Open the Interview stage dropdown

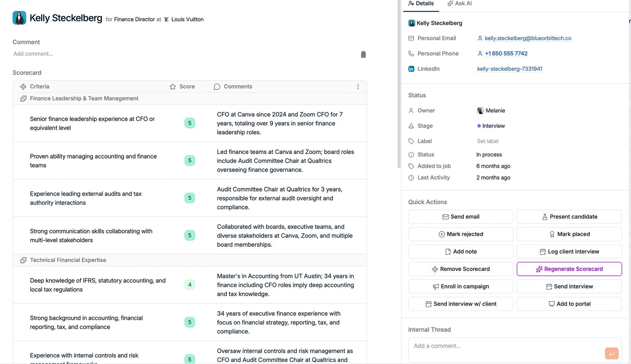point(491,126)
